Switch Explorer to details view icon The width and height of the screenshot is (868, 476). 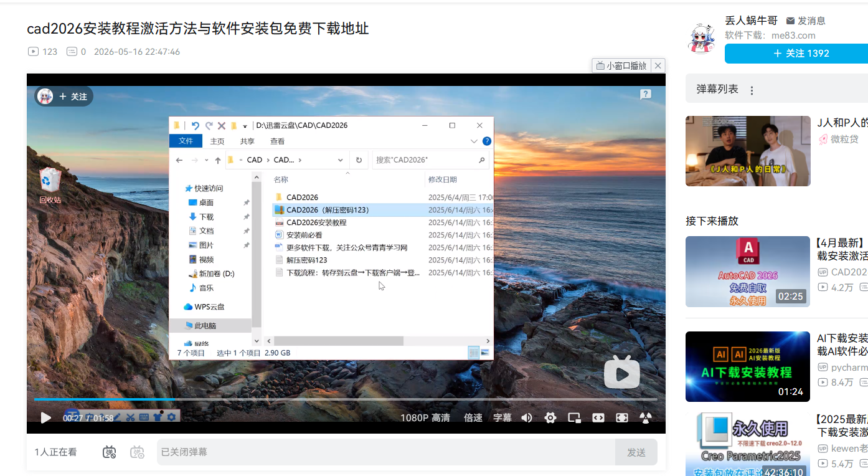(x=474, y=353)
